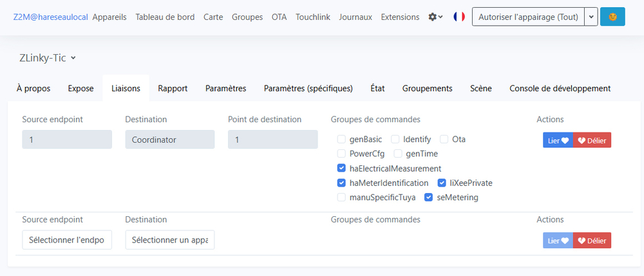Click Délier button in the new binding row
644x276 pixels.
(x=592, y=241)
